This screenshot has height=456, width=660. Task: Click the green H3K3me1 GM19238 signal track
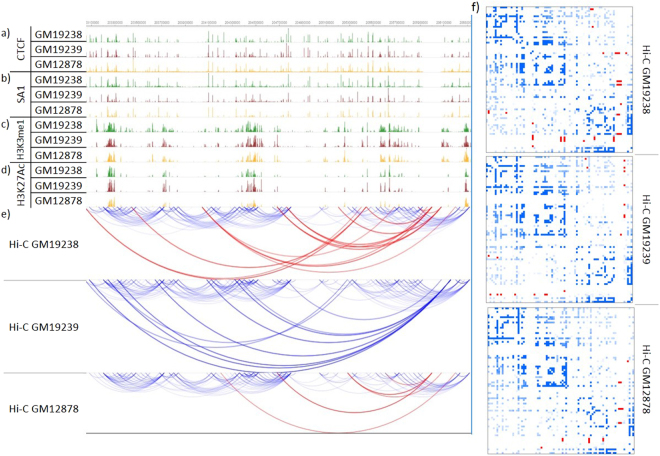279,125
